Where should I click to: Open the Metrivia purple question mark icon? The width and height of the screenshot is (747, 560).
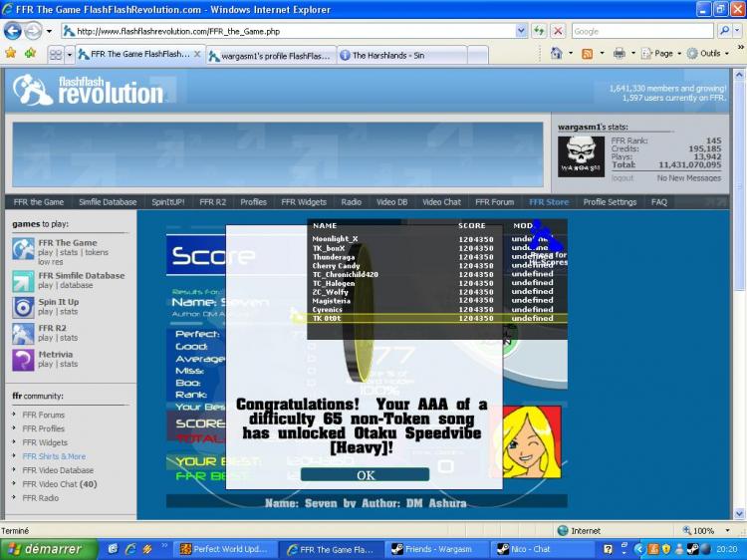(23, 359)
